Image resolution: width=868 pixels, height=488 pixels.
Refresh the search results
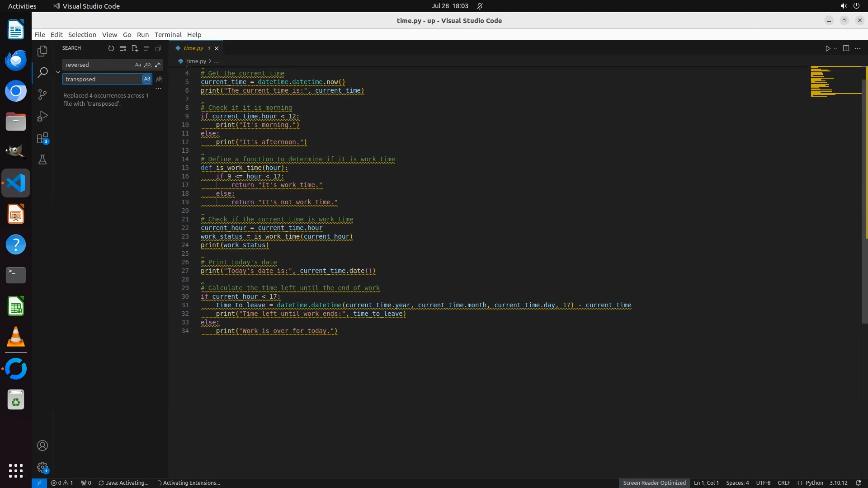(111, 48)
